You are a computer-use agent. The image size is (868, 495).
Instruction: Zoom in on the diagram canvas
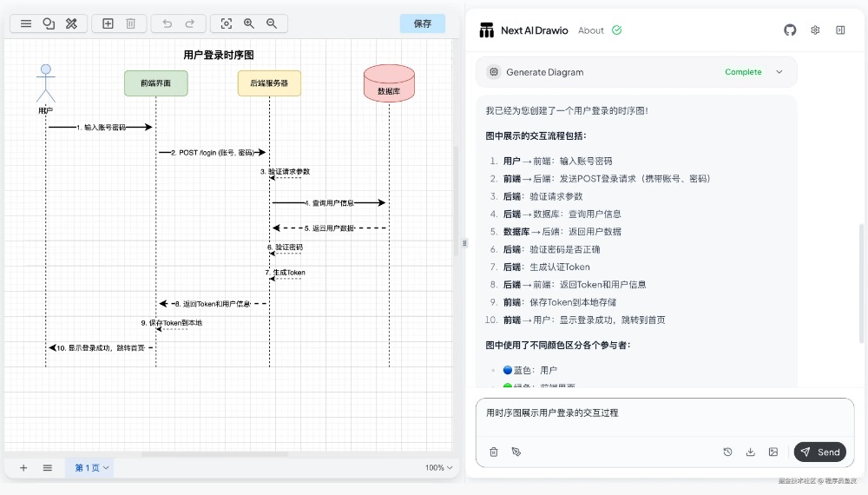pyautogui.click(x=249, y=23)
